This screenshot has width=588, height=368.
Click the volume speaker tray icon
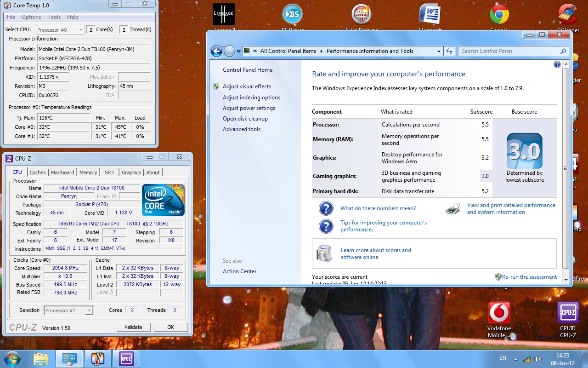[x=538, y=359]
